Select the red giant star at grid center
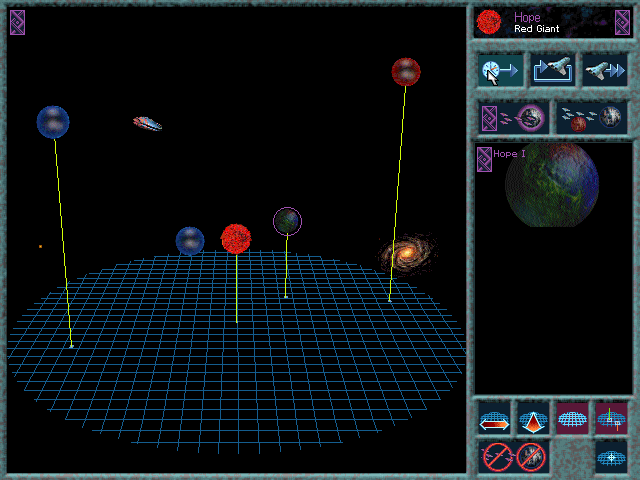The width and height of the screenshot is (640, 480). click(236, 239)
